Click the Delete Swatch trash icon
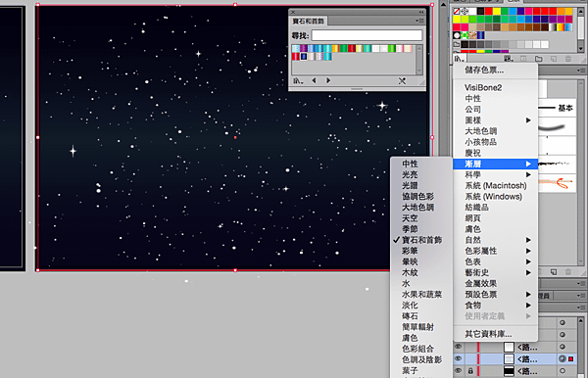This screenshot has height=378, width=588. 568,59
